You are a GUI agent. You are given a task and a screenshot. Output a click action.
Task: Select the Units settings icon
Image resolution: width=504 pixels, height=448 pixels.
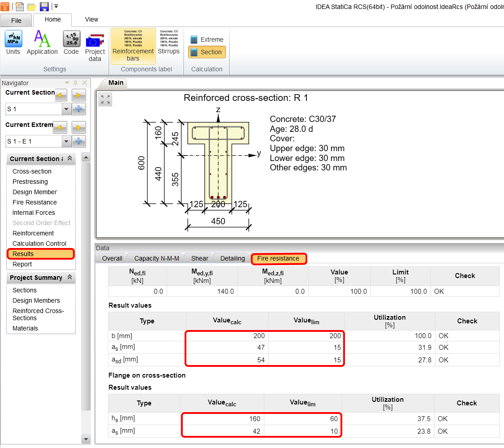[13, 43]
